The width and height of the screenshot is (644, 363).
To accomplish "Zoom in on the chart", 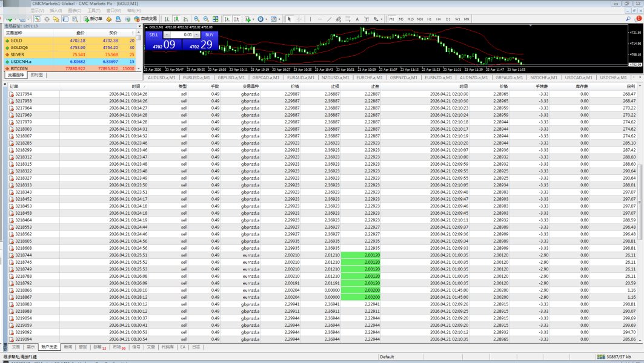I will (x=197, y=19).
